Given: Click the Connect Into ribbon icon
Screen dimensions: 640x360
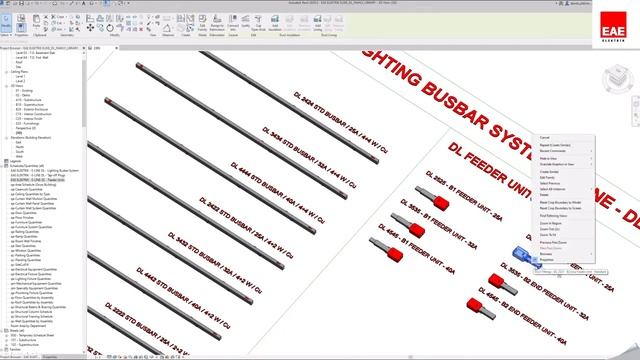Looking at the screenshot, I should 233,23.
